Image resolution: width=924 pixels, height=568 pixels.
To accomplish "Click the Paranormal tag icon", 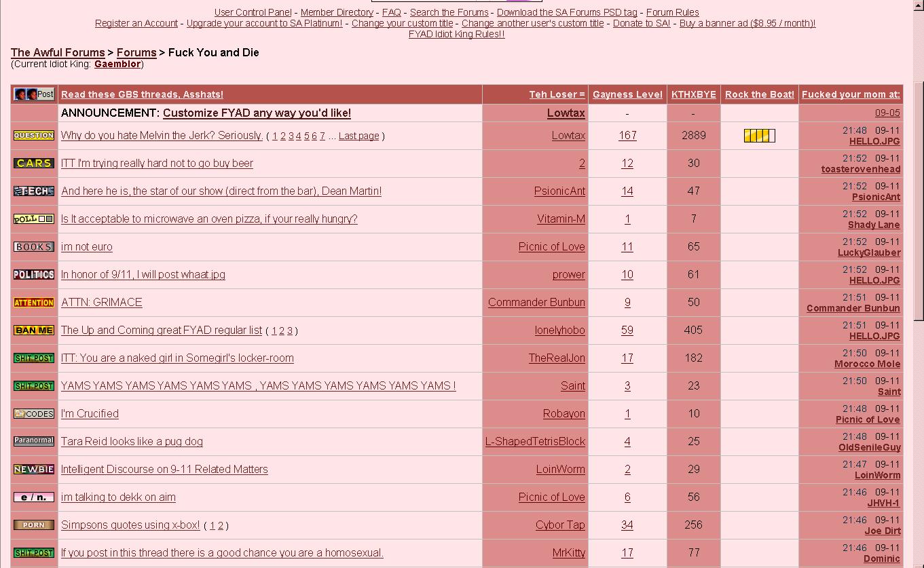I will 34,441.
